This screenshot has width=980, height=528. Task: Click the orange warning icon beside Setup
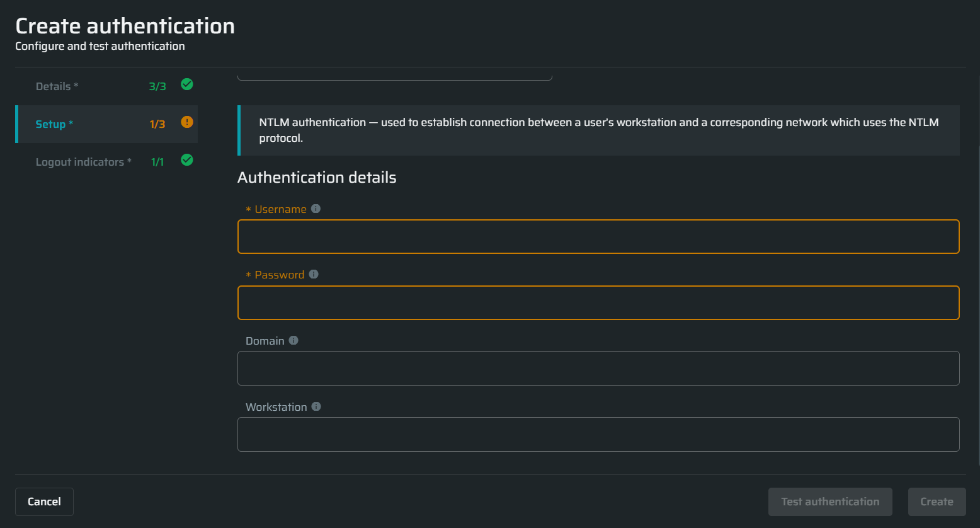click(x=187, y=122)
